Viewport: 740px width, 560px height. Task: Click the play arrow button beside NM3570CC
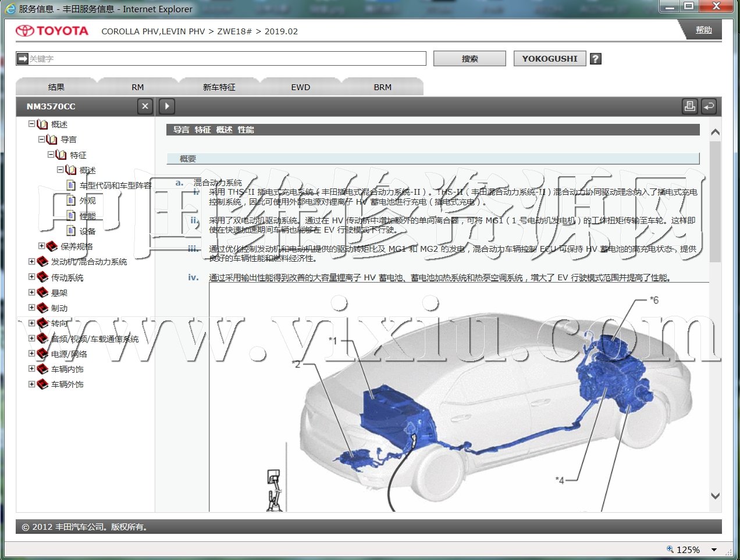[167, 106]
